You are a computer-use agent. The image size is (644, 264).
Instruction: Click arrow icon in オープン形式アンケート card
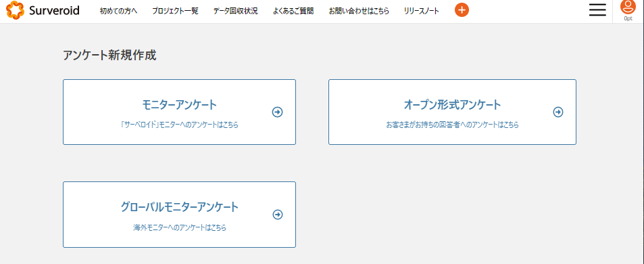(558, 112)
